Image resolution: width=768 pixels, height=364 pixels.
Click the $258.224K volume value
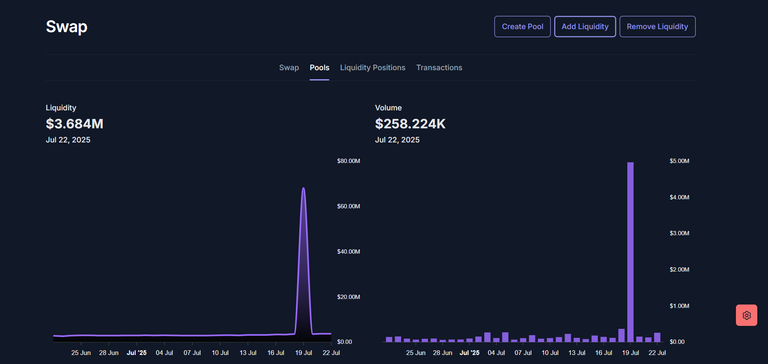410,124
